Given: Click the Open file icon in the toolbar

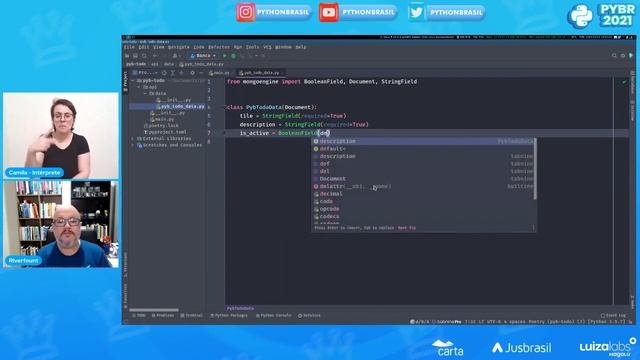Looking at the screenshot, I should tap(127, 56).
